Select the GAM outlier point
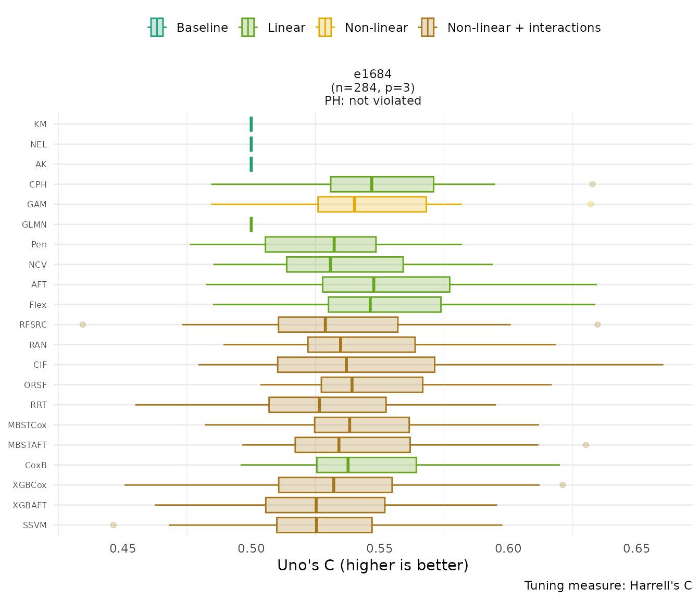This screenshot has height=600, width=700. tap(590, 204)
